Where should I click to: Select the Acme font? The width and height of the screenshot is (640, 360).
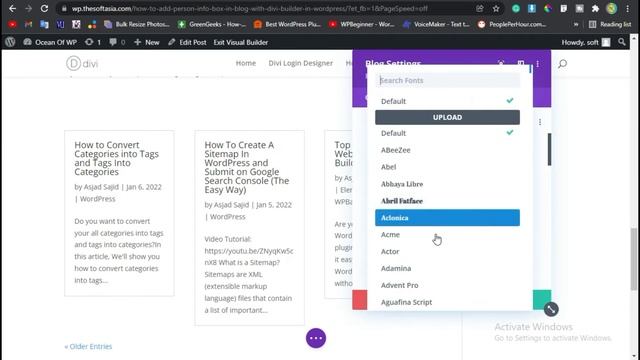[447, 235]
